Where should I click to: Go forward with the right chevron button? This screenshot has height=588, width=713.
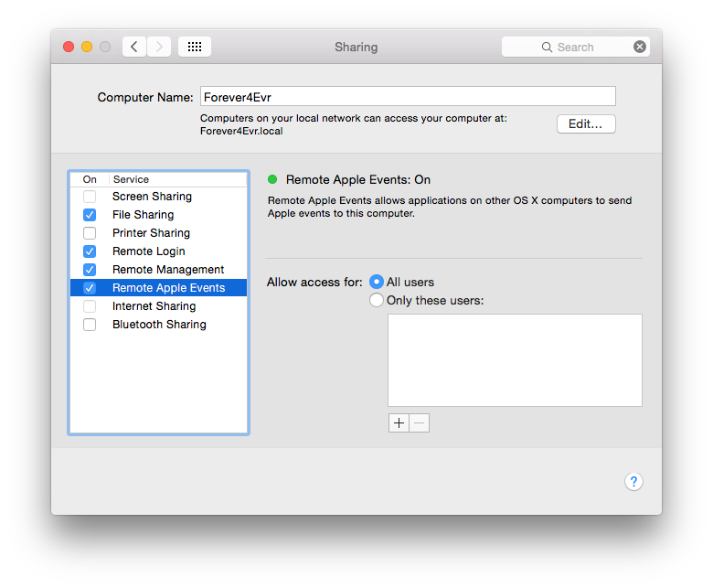click(x=159, y=47)
